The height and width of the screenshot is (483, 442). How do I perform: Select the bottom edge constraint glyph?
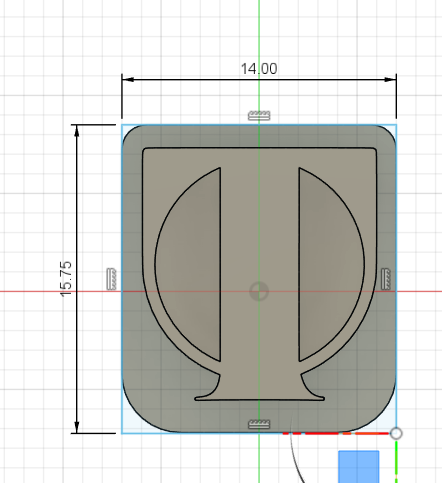tap(259, 424)
